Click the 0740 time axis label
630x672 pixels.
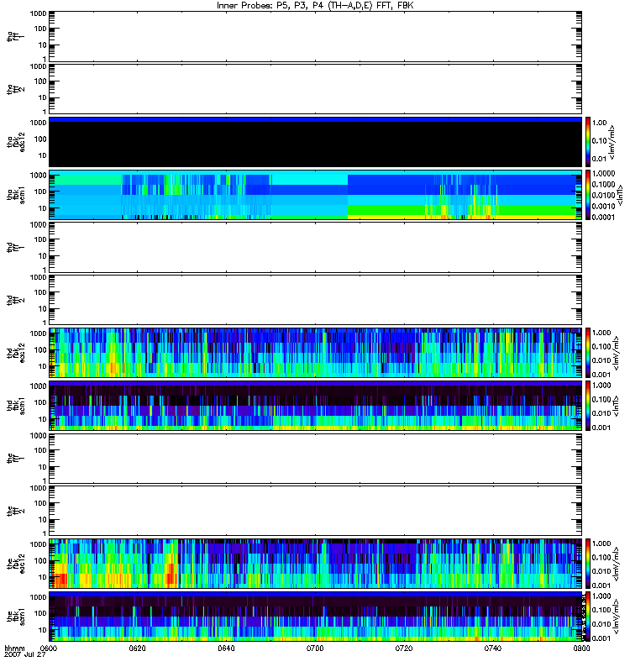(x=493, y=648)
